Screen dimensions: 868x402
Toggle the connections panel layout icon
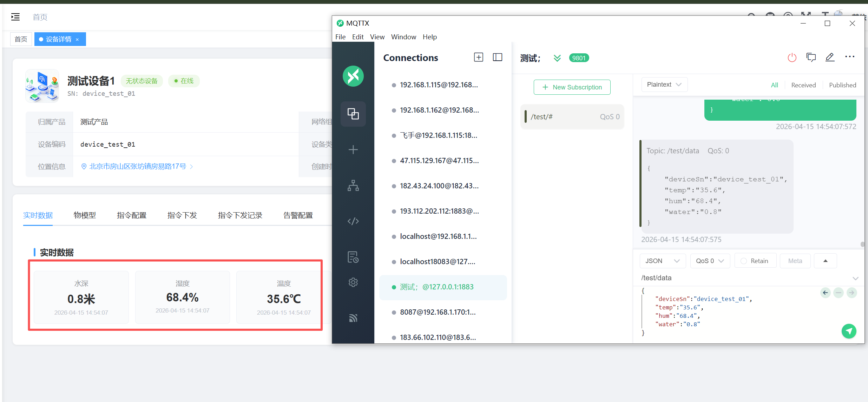point(498,58)
